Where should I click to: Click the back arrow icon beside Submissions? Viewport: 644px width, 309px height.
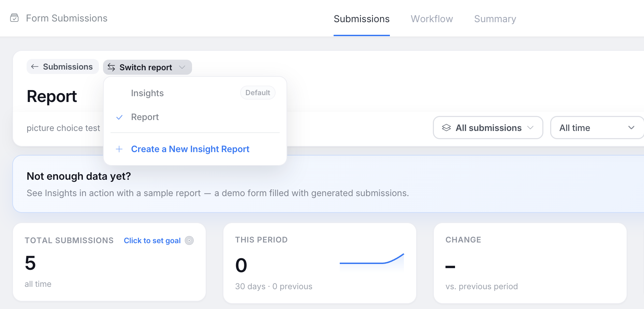pyautogui.click(x=34, y=67)
